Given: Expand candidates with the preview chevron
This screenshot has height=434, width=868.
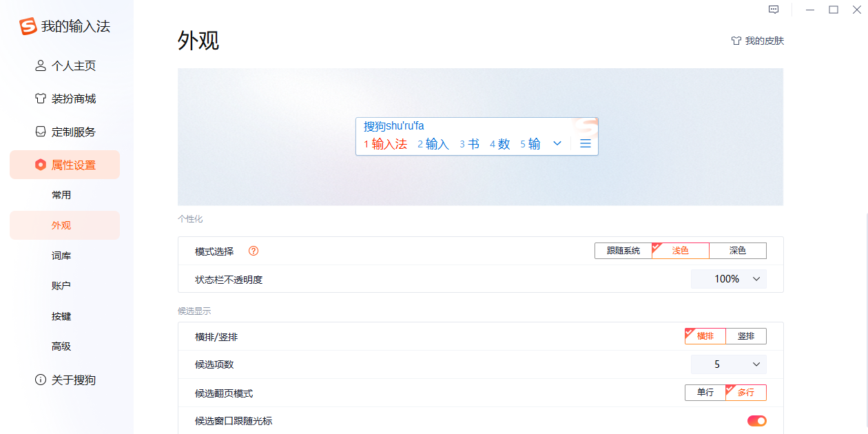Looking at the screenshot, I should click(557, 143).
